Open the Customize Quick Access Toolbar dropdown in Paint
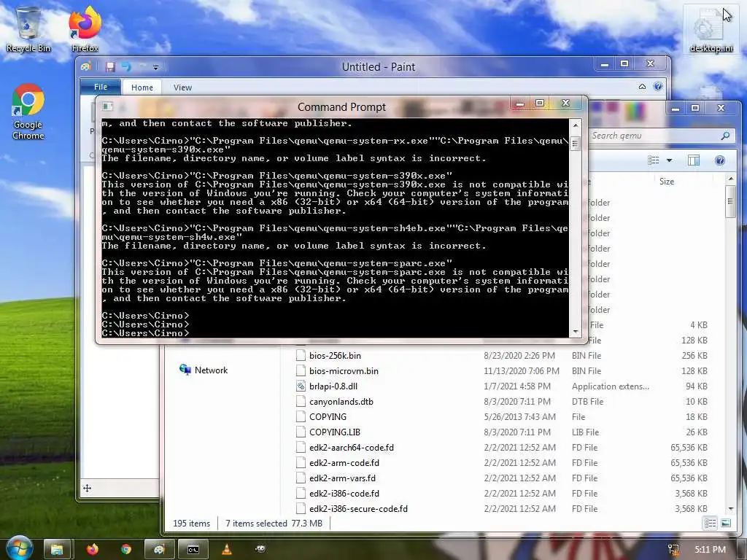747x560 pixels. [156, 67]
